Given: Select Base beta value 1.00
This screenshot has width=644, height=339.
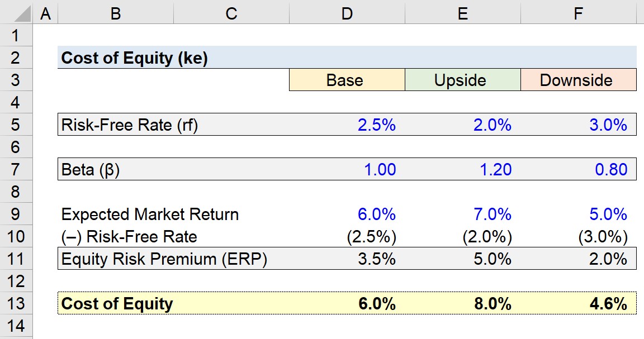Looking at the screenshot, I should click(x=347, y=169).
